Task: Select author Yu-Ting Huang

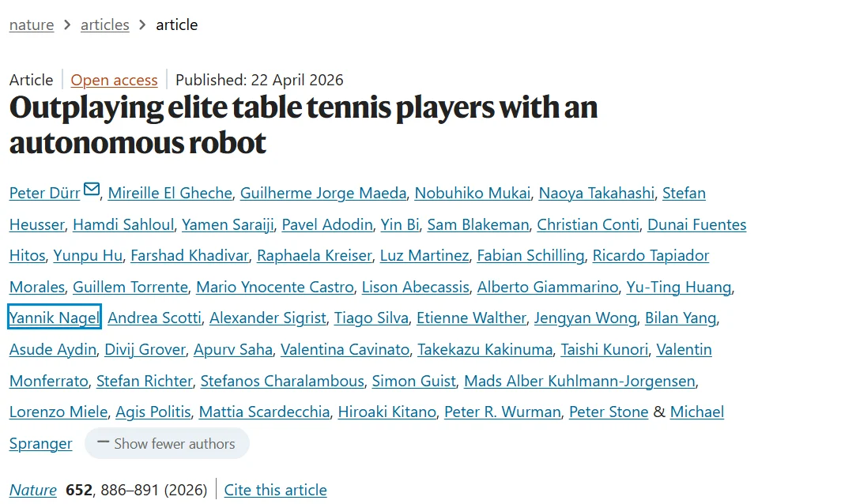Action: click(679, 287)
